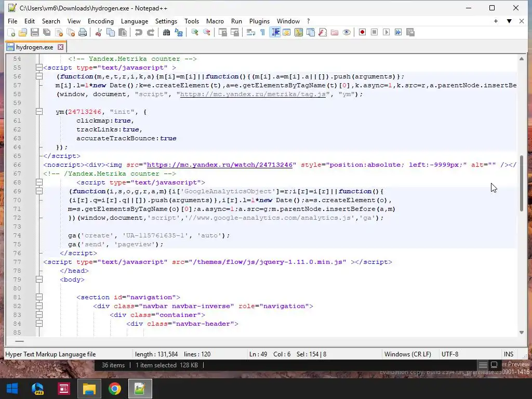Click the Close All toolbar icon
The height and width of the screenshot is (399, 532).
(x=71, y=32)
